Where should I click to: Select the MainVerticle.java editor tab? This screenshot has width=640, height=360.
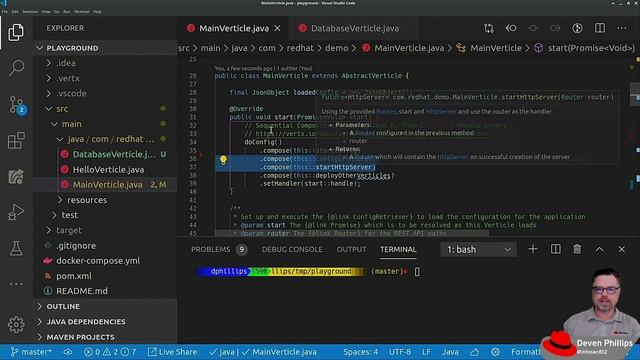click(x=234, y=28)
